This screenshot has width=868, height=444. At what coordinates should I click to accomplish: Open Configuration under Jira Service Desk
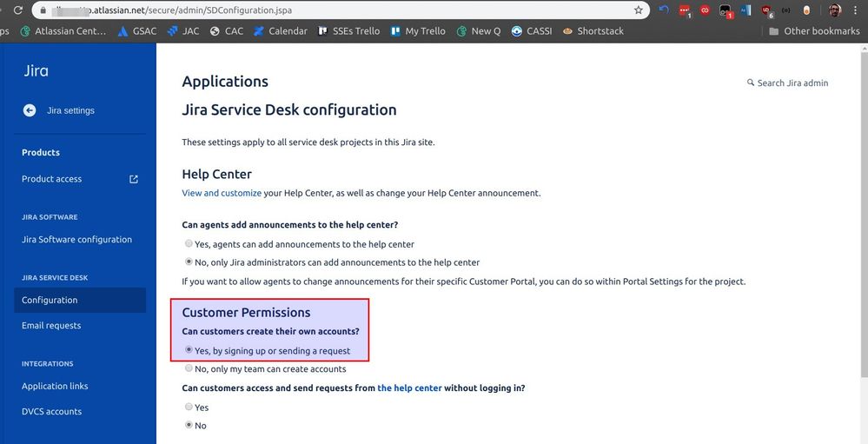click(x=80, y=300)
